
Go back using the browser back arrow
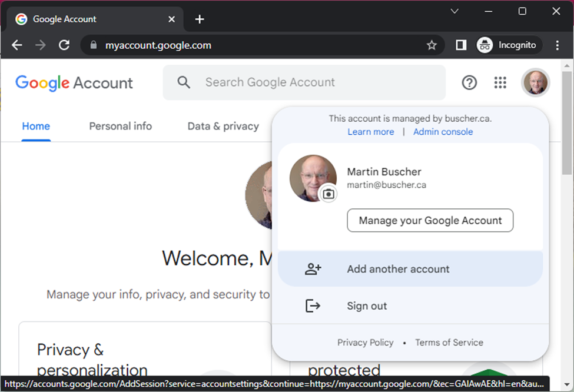(17, 45)
